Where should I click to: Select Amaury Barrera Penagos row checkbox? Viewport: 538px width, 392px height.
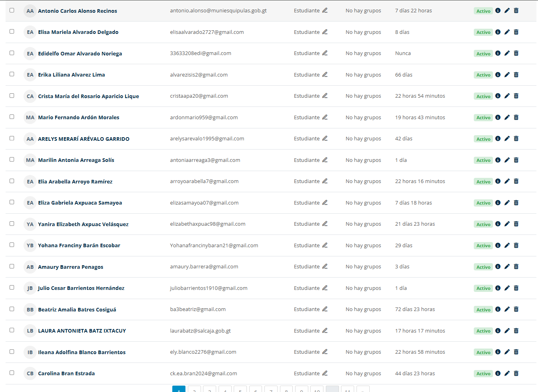[x=12, y=266]
